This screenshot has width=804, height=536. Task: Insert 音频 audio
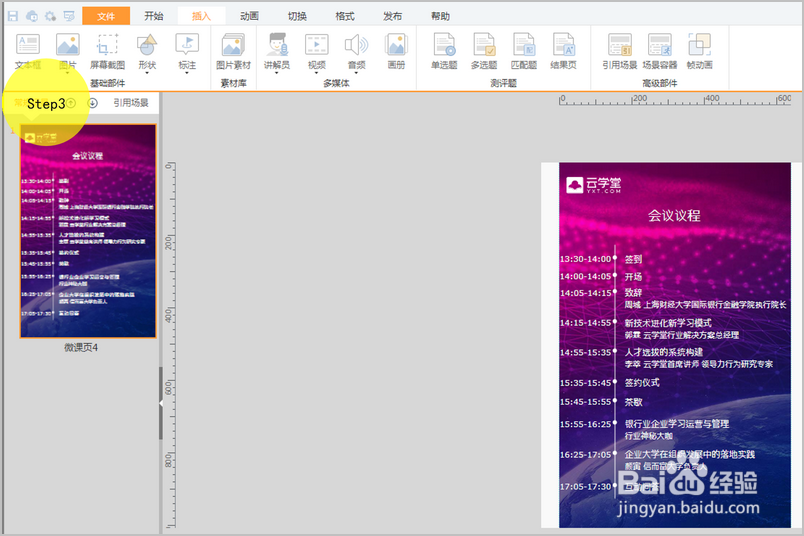(357, 51)
